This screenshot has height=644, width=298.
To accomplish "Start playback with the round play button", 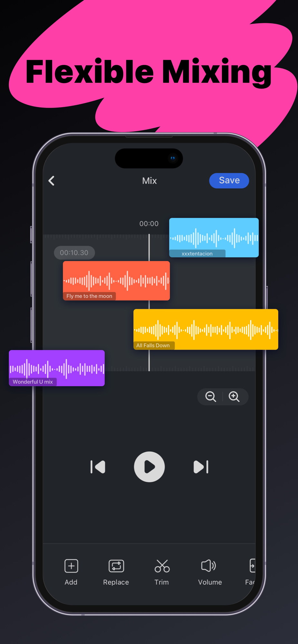I will 149,467.
